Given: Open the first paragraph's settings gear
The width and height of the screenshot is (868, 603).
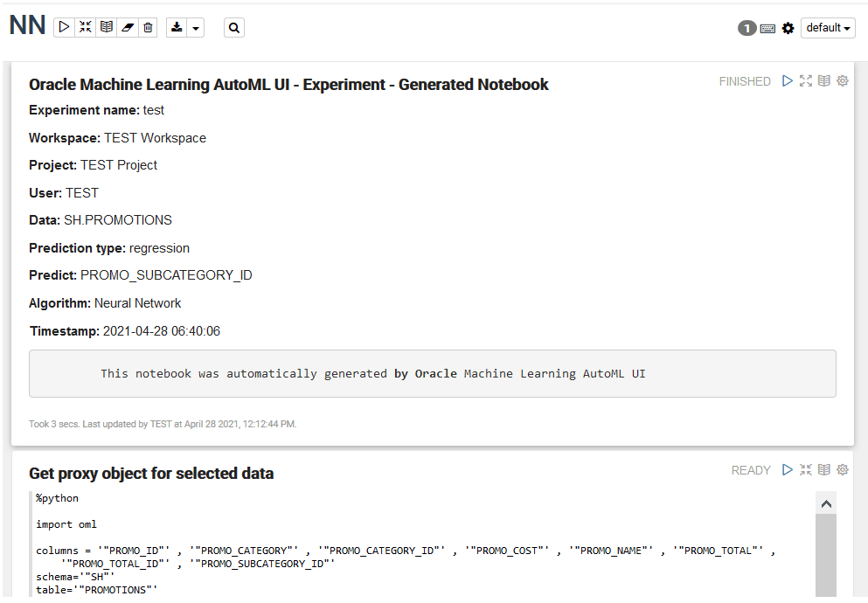Looking at the screenshot, I should (842, 80).
